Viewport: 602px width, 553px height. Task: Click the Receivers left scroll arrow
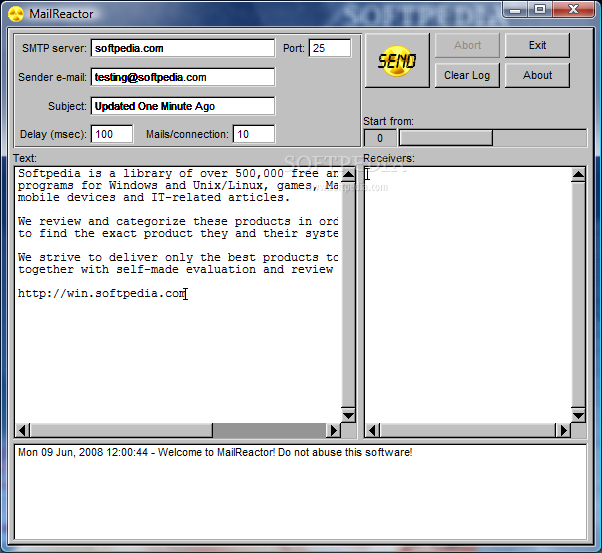coord(372,430)
